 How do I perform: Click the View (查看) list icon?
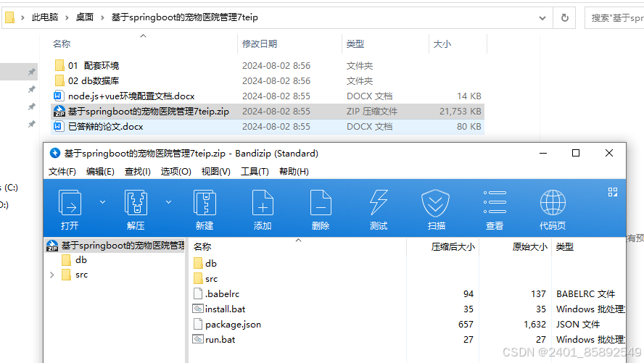(x=495, y=202)
